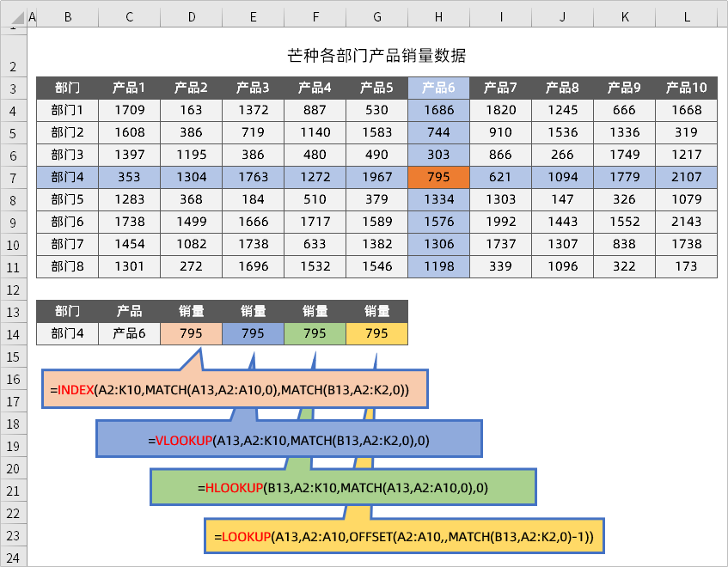Click row header 24

click(x=15, y=558)
